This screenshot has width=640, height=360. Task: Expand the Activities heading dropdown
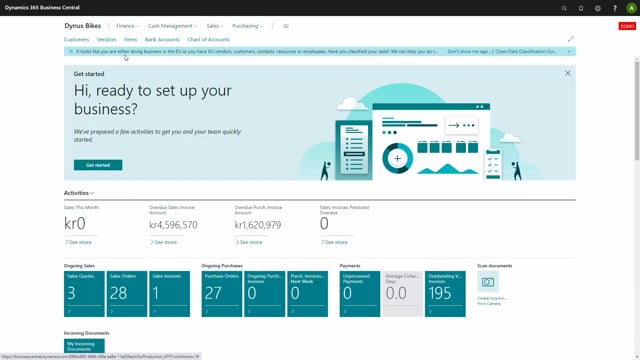(x=79, y=193)
